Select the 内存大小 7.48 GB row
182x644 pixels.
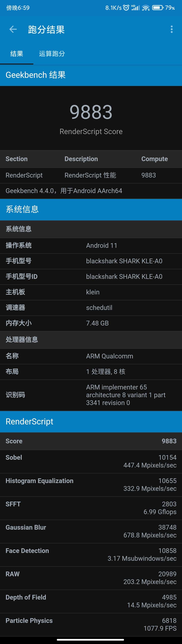click(x=91, y=323)
